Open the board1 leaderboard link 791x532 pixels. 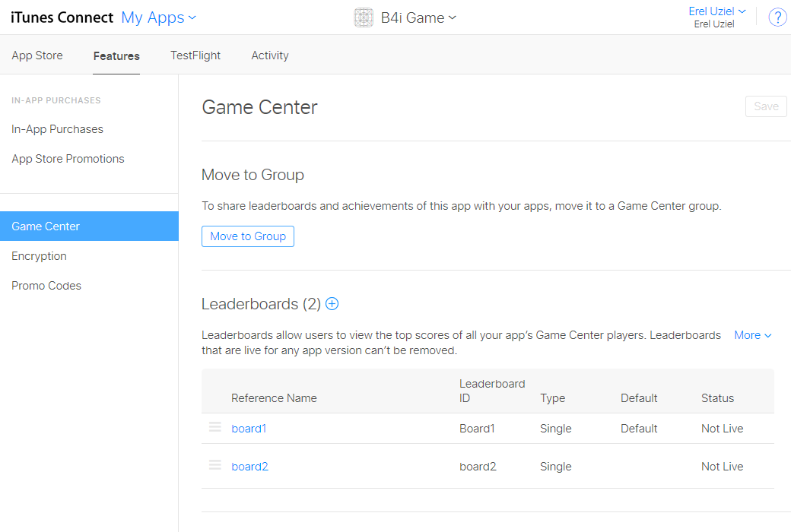pos(249,429)
